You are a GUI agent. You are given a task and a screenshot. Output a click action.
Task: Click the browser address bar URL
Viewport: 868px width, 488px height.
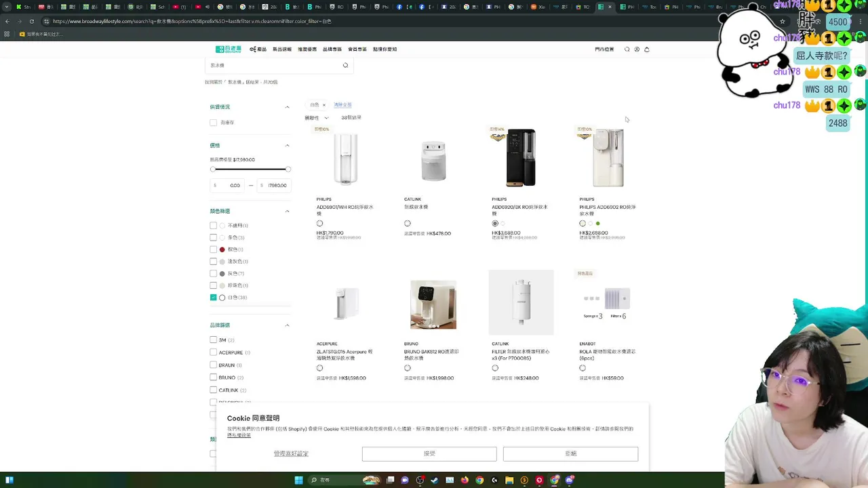click(192, 21)
